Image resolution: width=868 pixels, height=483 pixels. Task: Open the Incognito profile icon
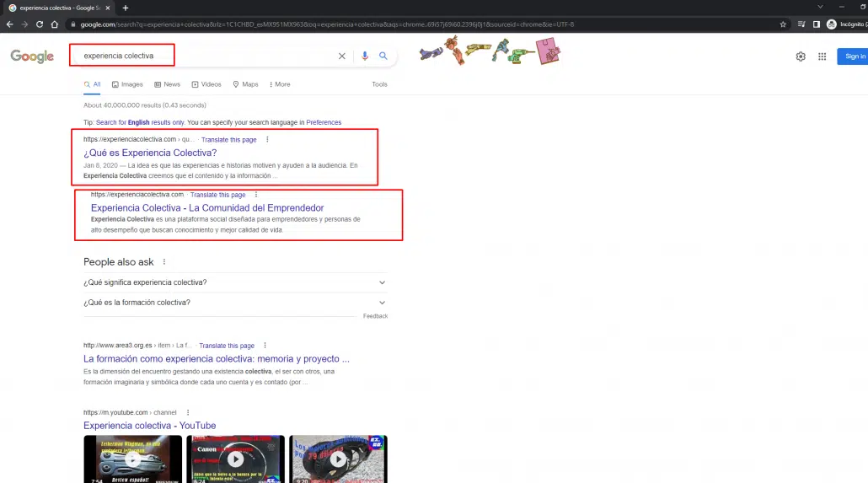click(x=832, y=24)
